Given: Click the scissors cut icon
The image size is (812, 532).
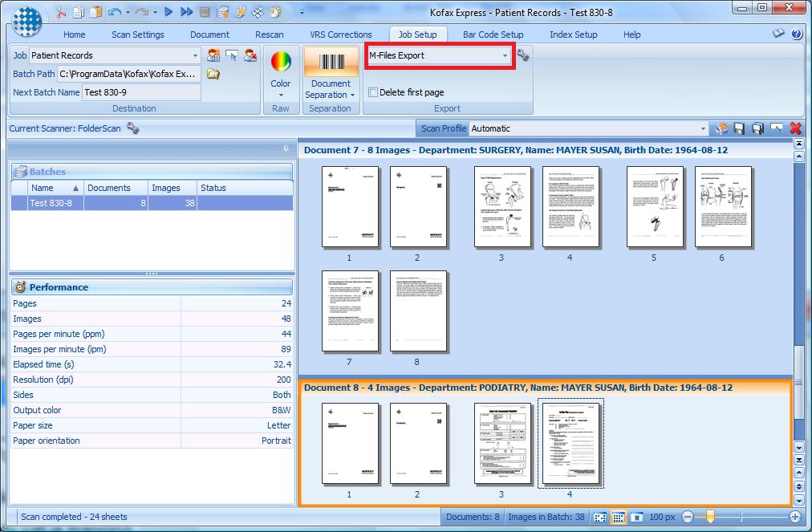Looking at the screenshot, I should pos(61,12).
